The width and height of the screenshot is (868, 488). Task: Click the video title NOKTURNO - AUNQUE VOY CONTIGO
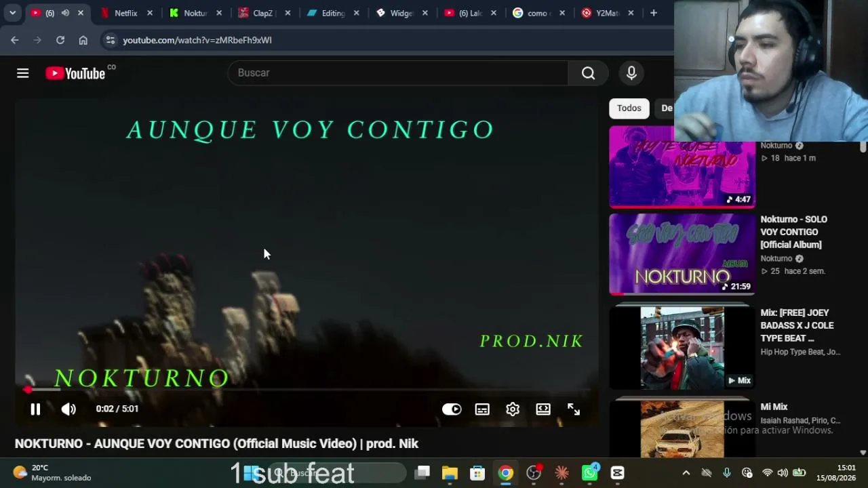coord(216,443)
